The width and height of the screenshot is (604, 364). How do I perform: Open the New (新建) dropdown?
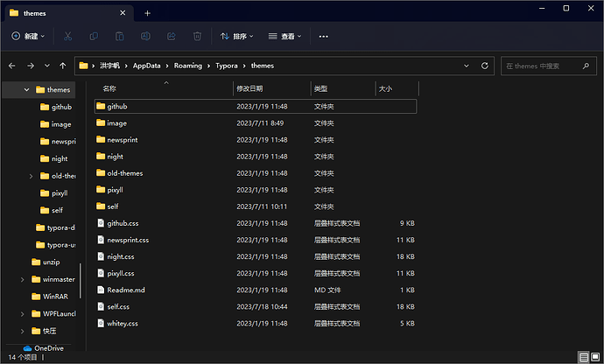28,36
